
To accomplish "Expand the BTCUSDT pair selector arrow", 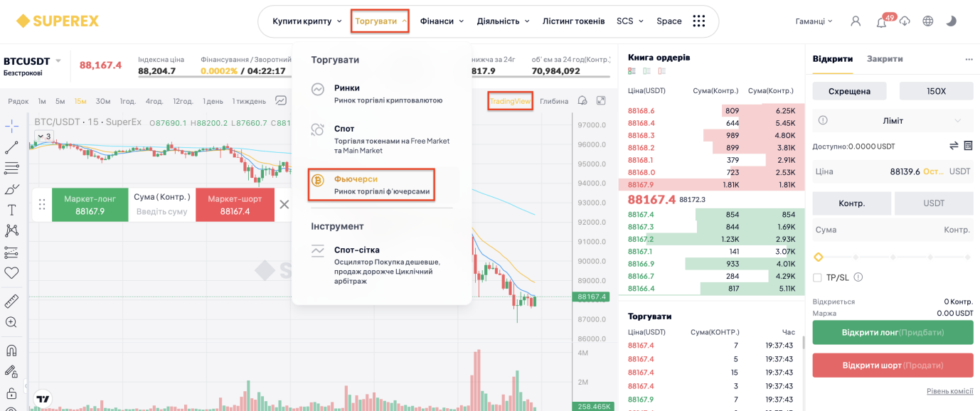I will point(58,60).
